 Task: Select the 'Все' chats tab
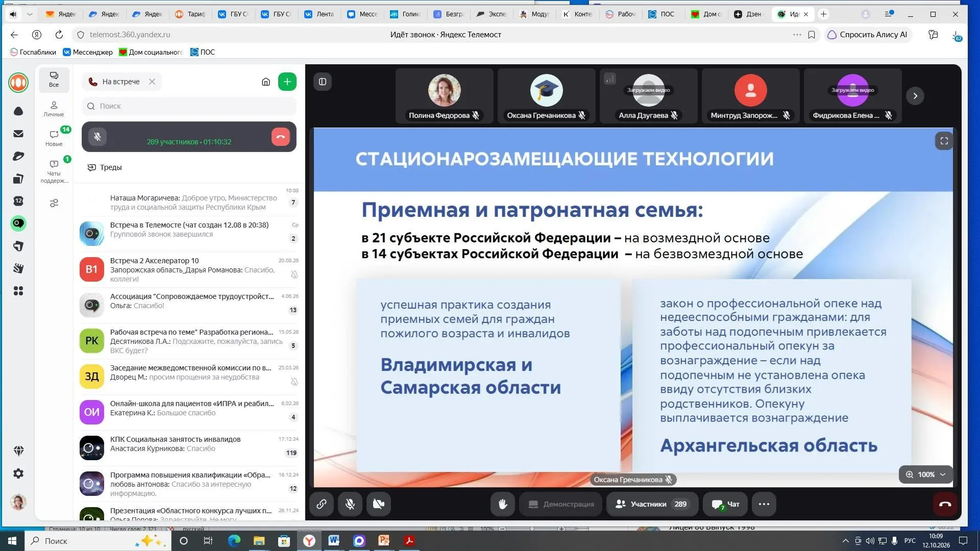point(54,79)
